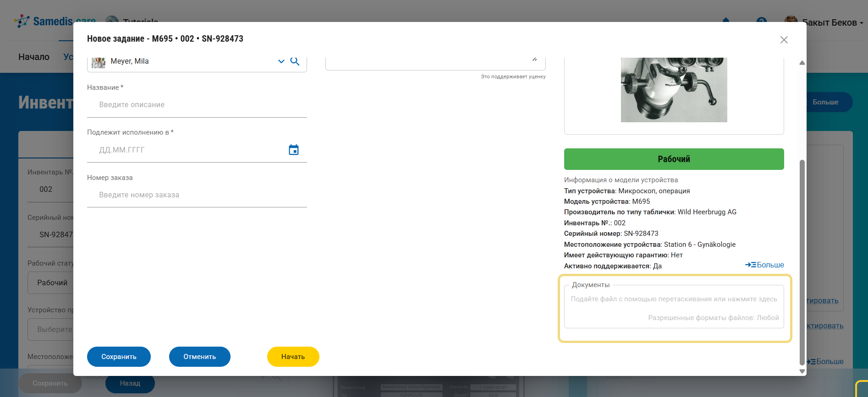Click the Сохранить button in the dialog
The width and height of the screenshot is (868, 397).
click(119, 356)
